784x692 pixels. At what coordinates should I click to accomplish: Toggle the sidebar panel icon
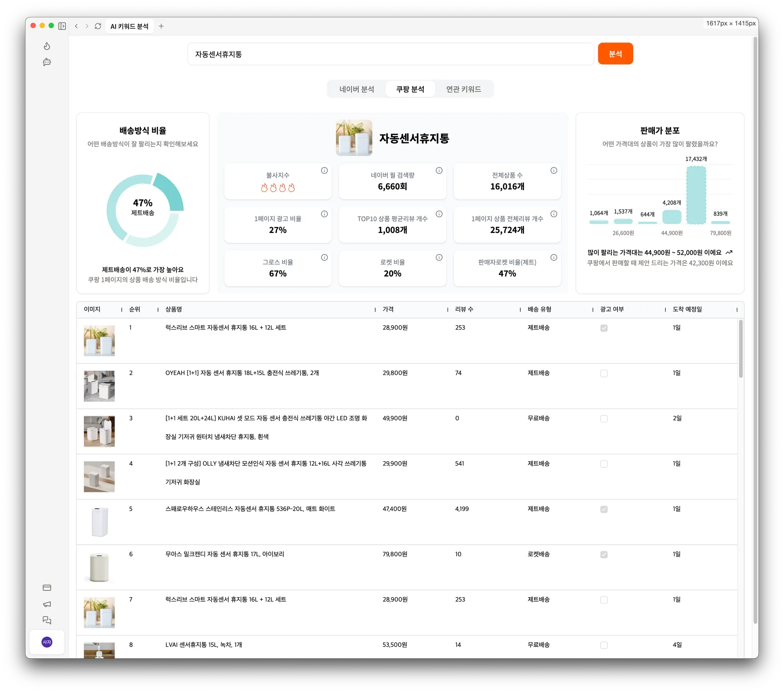click(62, 26)
